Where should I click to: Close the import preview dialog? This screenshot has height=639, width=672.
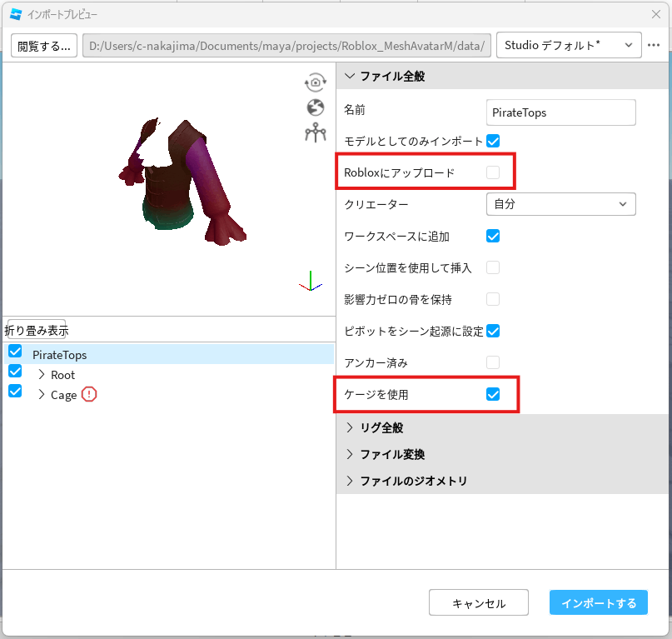[655, 15]
